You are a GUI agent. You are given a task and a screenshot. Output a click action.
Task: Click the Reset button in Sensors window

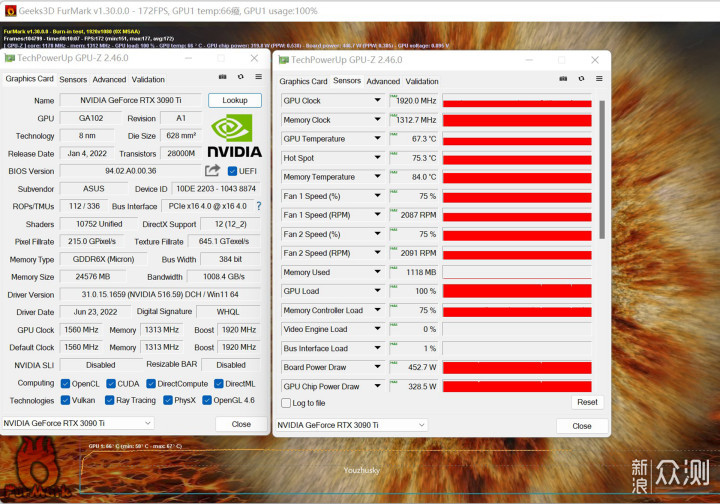coord(587,402)
